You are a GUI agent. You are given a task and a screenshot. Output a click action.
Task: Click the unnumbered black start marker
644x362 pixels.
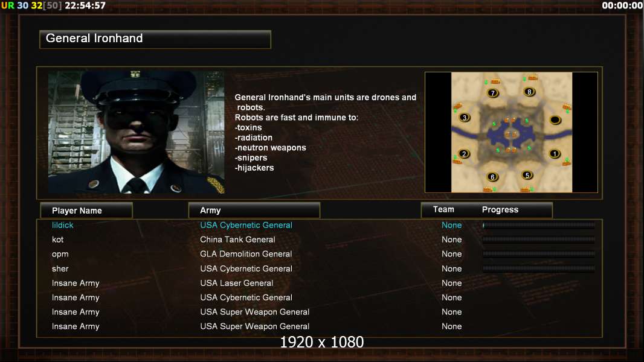click(x=555, y=120)
